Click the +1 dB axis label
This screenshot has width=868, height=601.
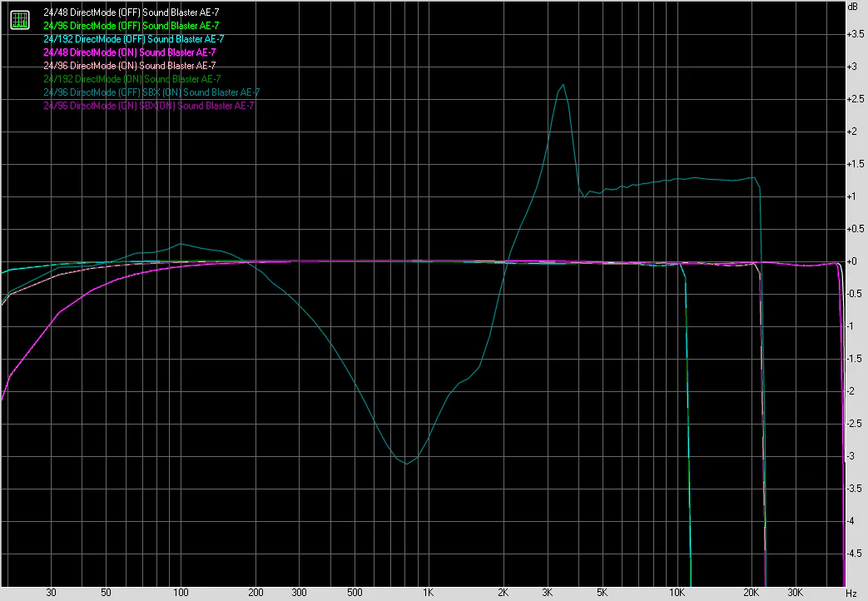pos(851,196)
